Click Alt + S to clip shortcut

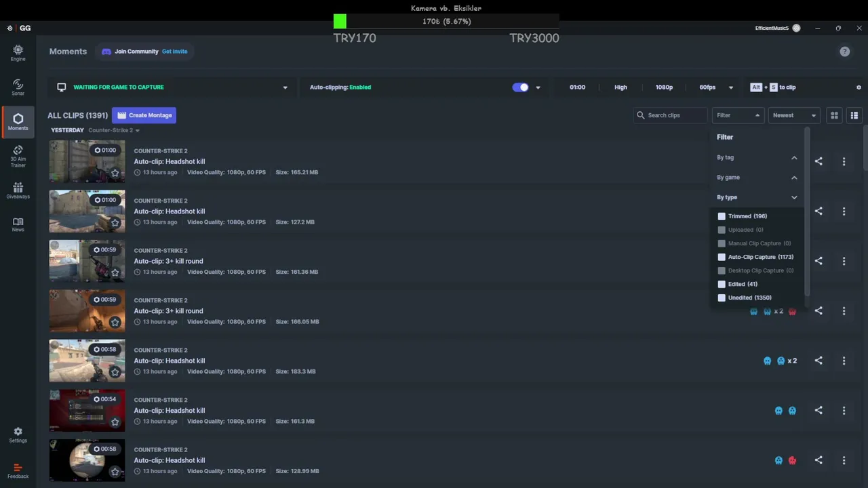[x=772, y=87]
